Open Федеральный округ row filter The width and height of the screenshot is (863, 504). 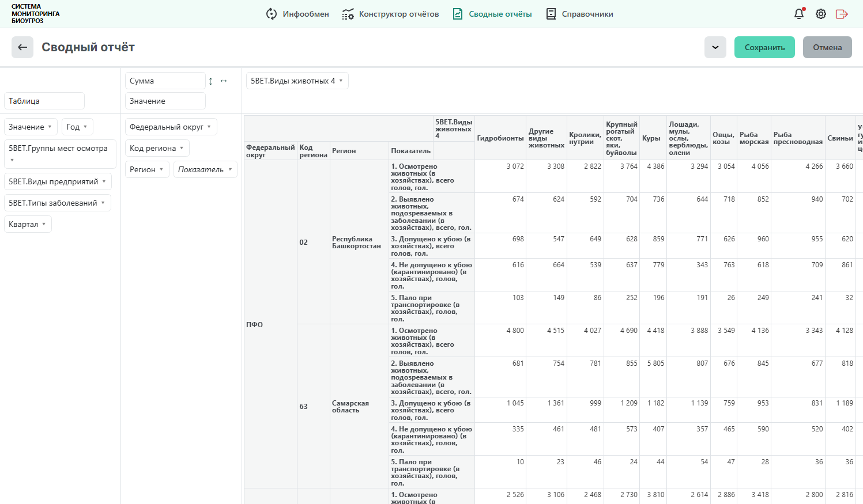pos(171,127)
